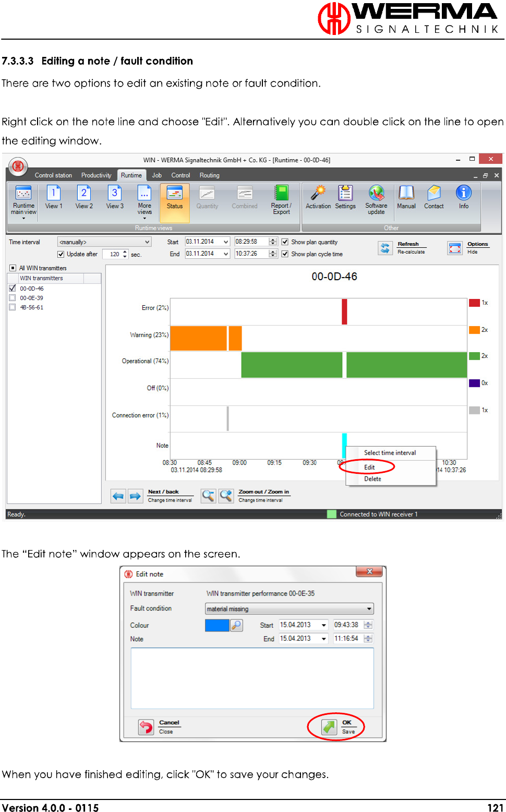This screenshot has width=506, height=812.
Task: Adjust Edit note End time 11:16:54 spinner
Action: point(368,639)
